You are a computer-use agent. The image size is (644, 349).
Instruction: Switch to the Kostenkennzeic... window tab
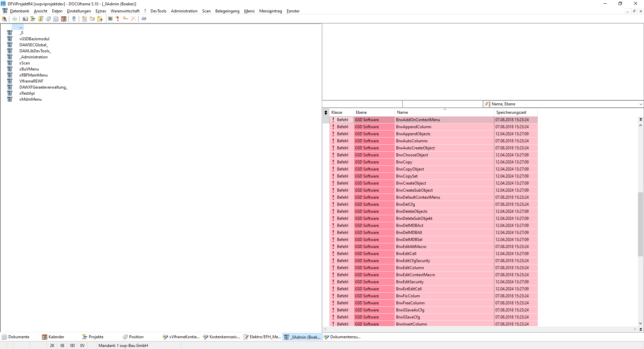click(x=222, y=337)
